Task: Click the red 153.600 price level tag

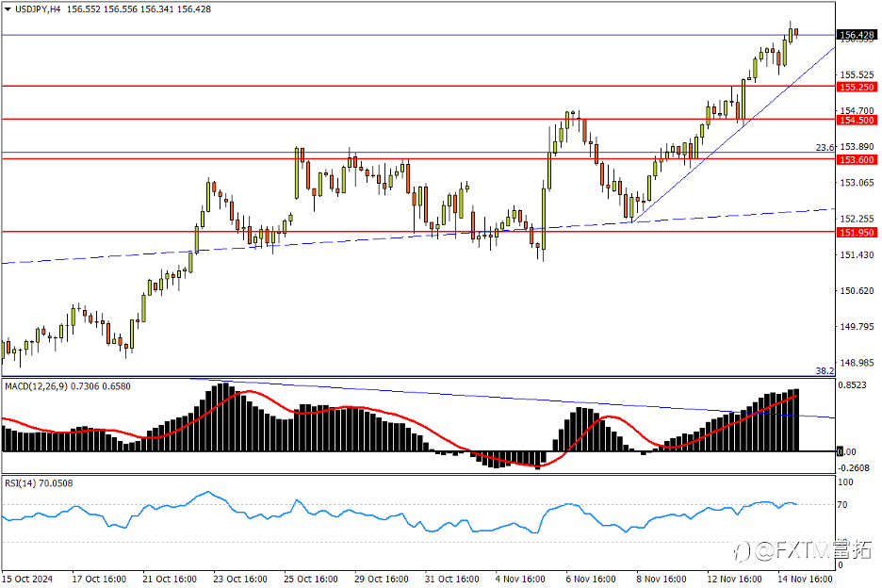Action: 857,160
